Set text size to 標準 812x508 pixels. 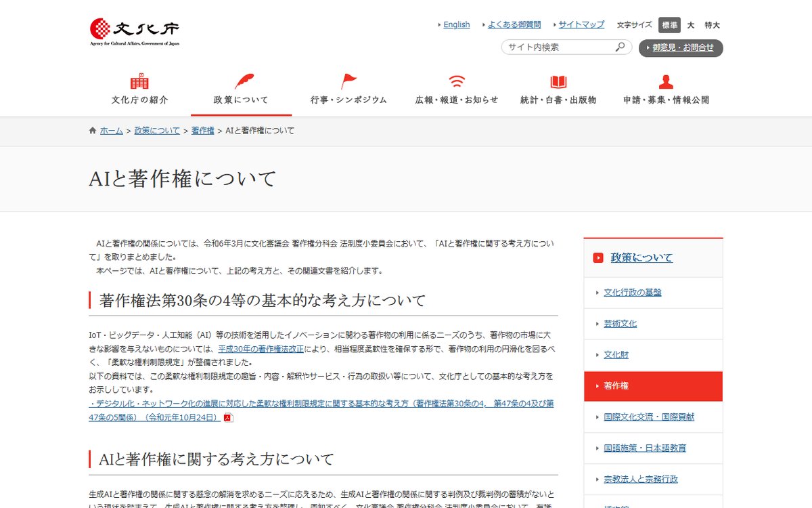[669, 25]
